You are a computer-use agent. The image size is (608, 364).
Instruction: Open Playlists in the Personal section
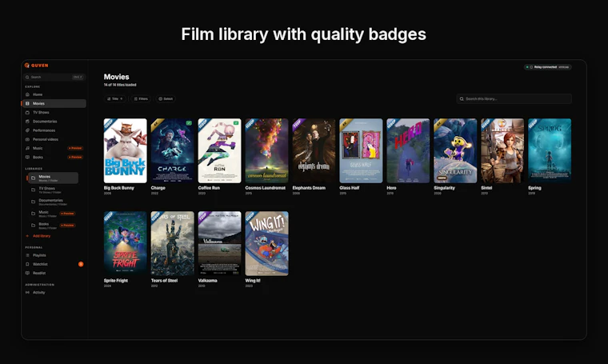(x=54, y=255)
